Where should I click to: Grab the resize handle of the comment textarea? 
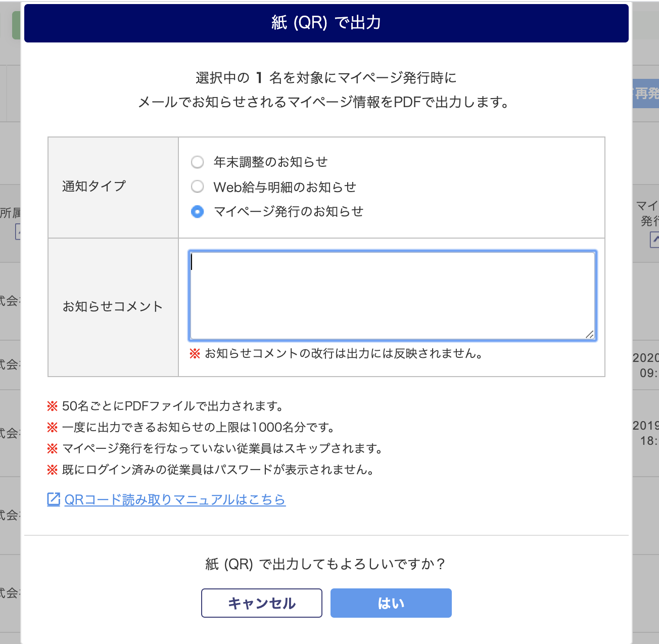click(589, 334)
